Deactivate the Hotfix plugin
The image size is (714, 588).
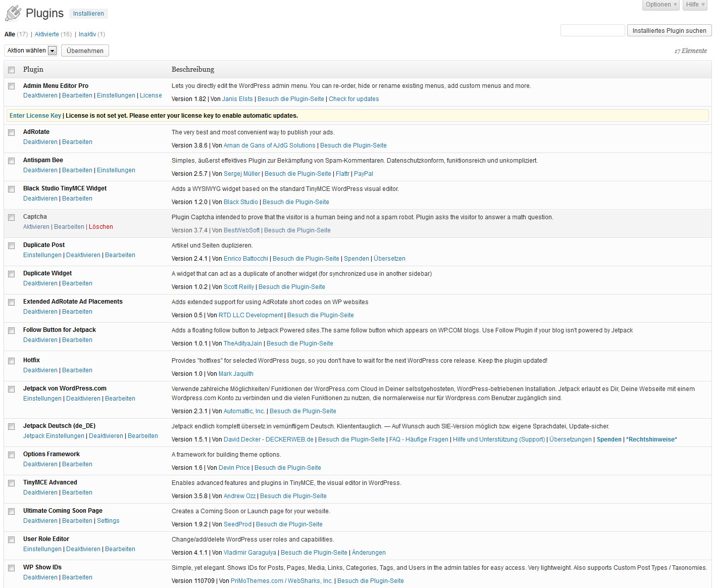pos(40,370)
